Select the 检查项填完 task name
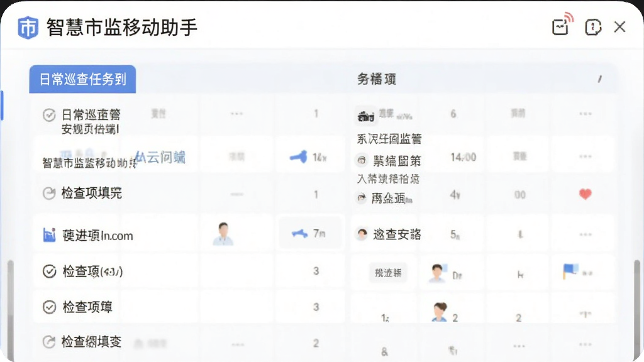Screen dimensions: 644x362 click(x=92, y=193)
